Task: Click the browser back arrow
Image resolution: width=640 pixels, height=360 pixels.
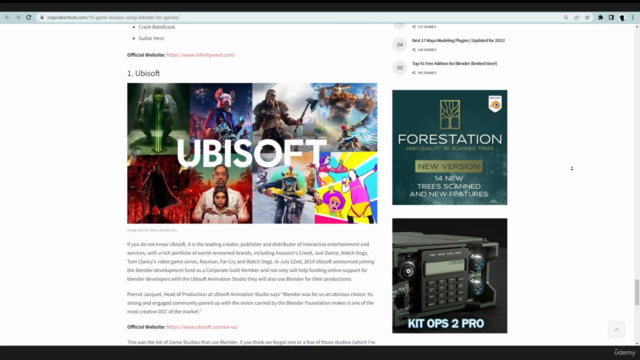Action: [7, 18]
